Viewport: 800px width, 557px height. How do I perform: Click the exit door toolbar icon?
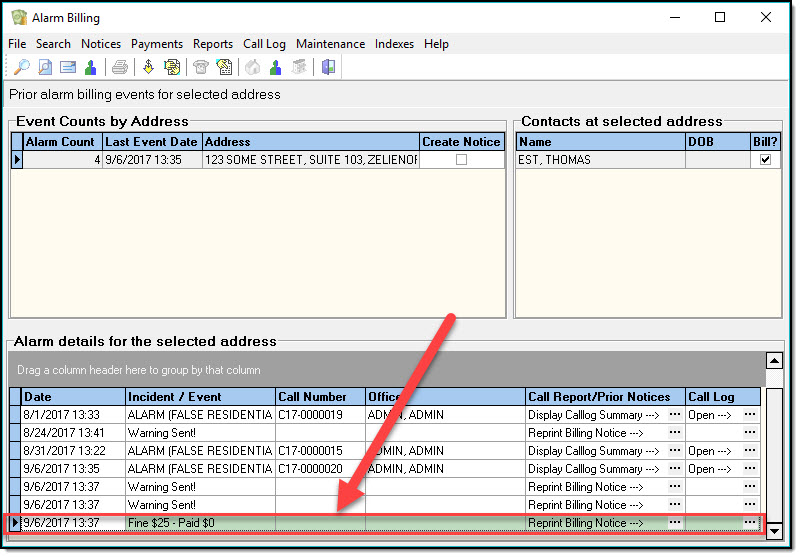tap(328, 67)
